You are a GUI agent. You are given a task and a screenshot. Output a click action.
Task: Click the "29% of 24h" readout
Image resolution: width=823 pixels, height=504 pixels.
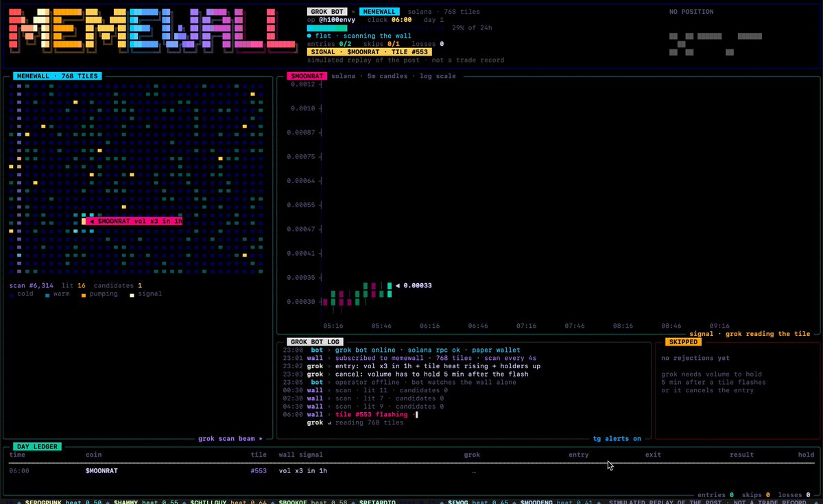(x=473, y=28)
